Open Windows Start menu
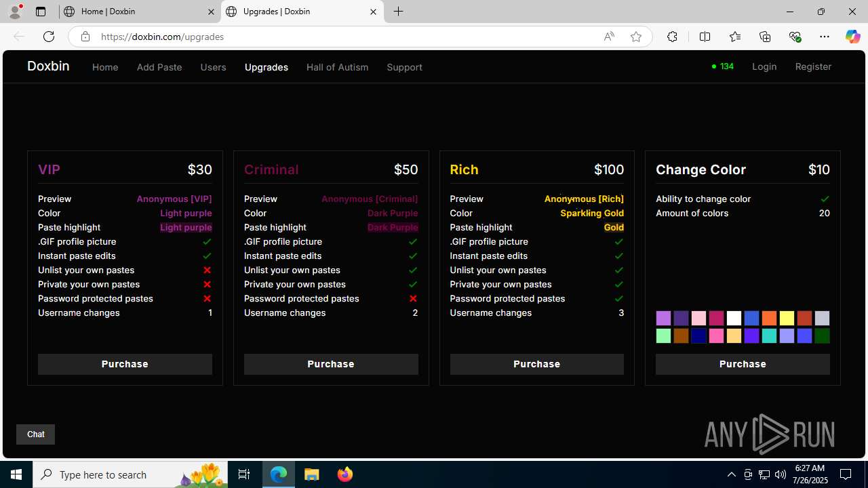Screen dimensions: 868x488 [16, 474]
